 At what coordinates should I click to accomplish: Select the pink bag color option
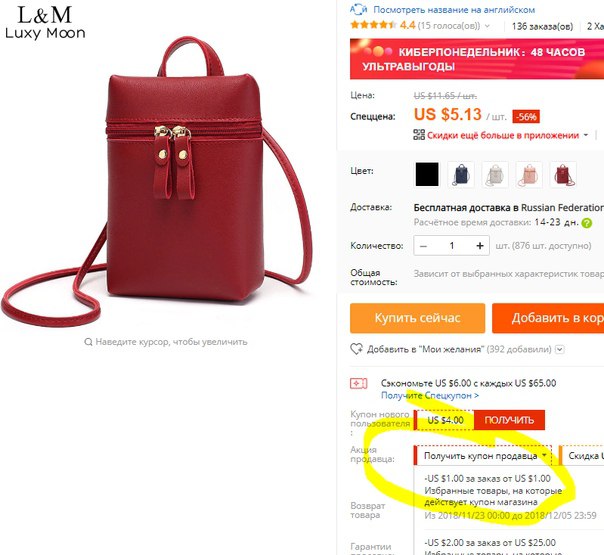pyautogui.click(x=529, y=174)
